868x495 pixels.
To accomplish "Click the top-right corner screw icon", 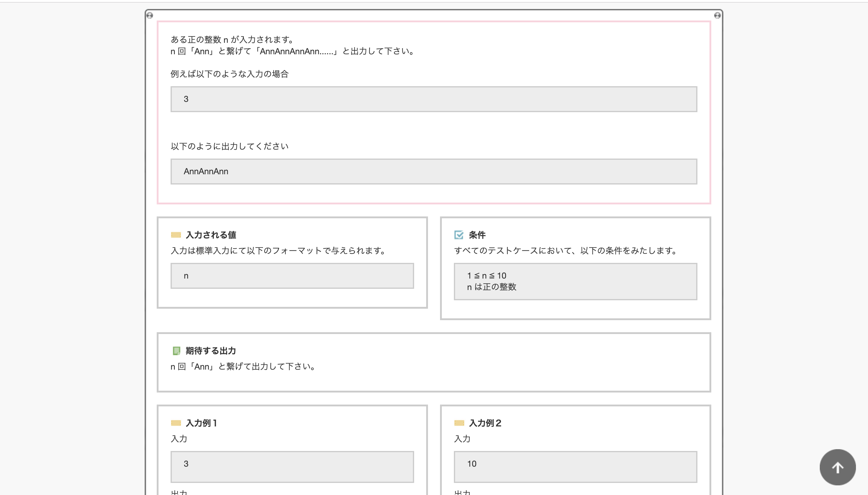I will (717, 15).
